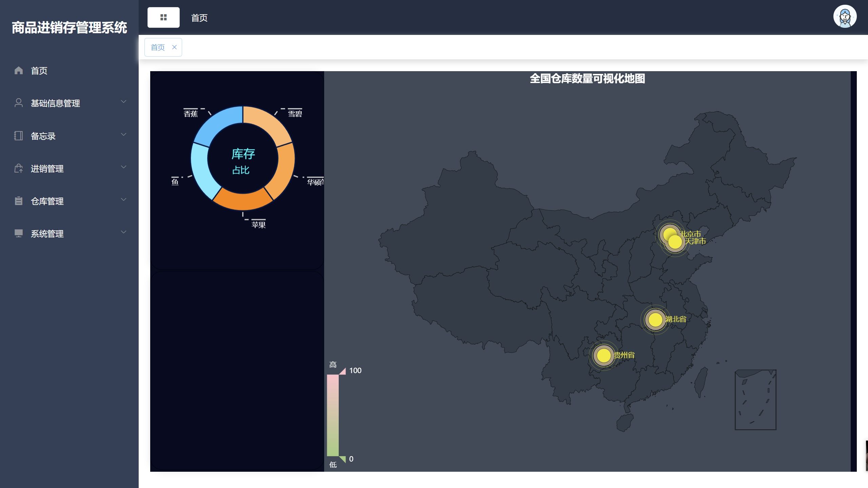
Task: Click the sidebar collapse grid icon in header
Action: [x=163, y=17]
